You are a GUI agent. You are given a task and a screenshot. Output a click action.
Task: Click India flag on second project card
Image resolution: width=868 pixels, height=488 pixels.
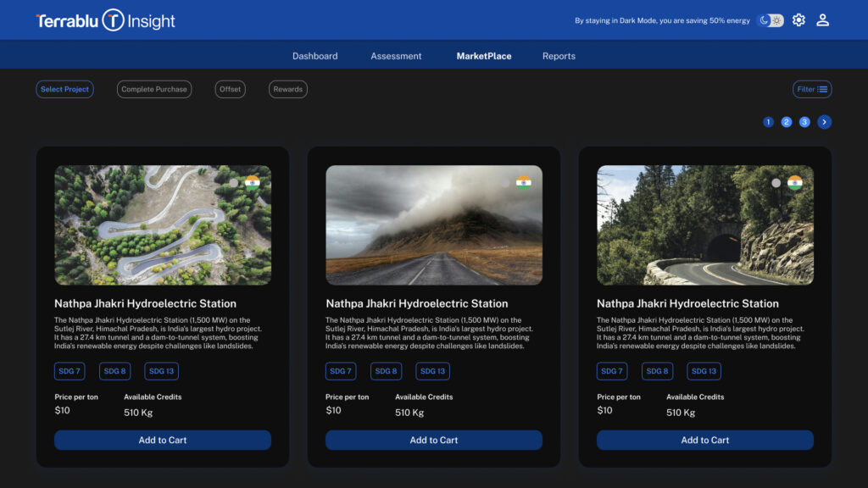(x=523, y=182)
